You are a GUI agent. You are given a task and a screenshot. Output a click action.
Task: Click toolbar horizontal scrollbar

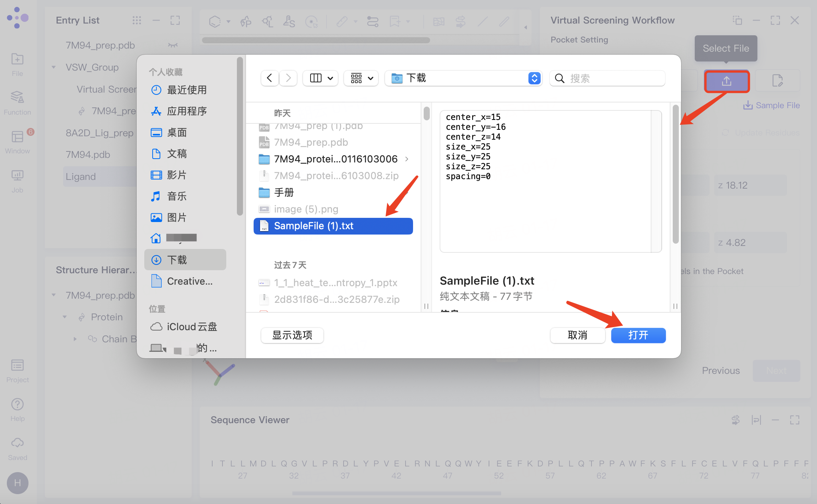tap(316, 40)
